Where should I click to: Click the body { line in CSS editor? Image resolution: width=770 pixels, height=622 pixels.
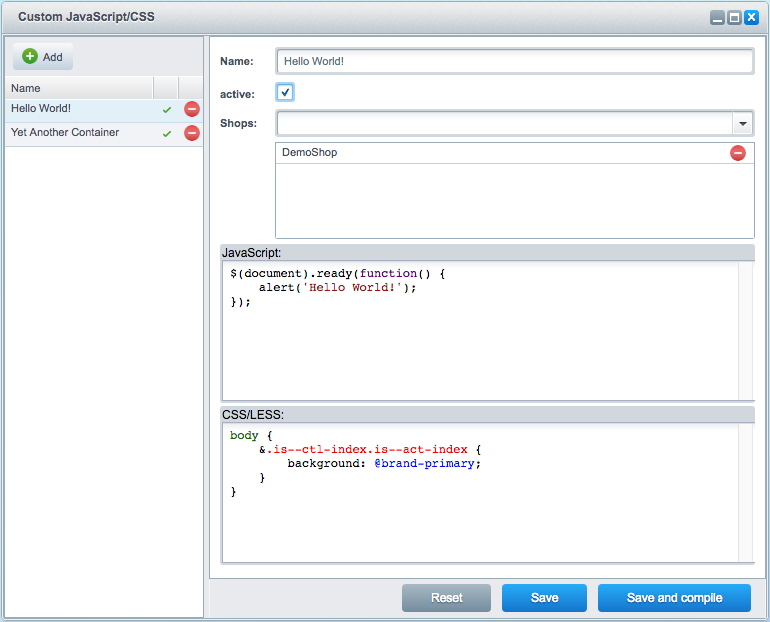(251, 435)
